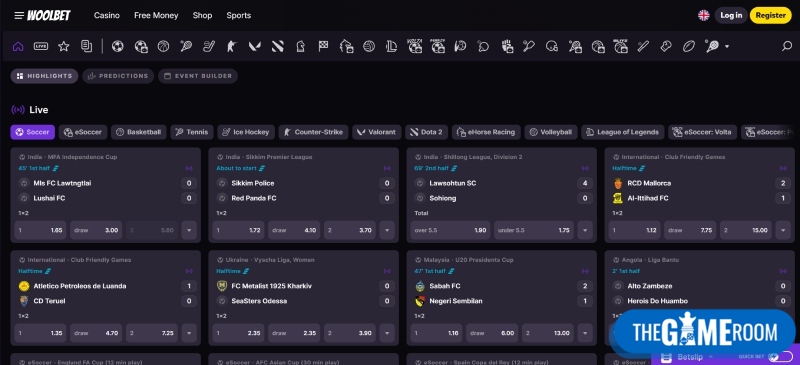This screenshot has height=365, width=800.
Task: Expand more markets for RCD Mallorca match
Action: (x=783, y=230)
